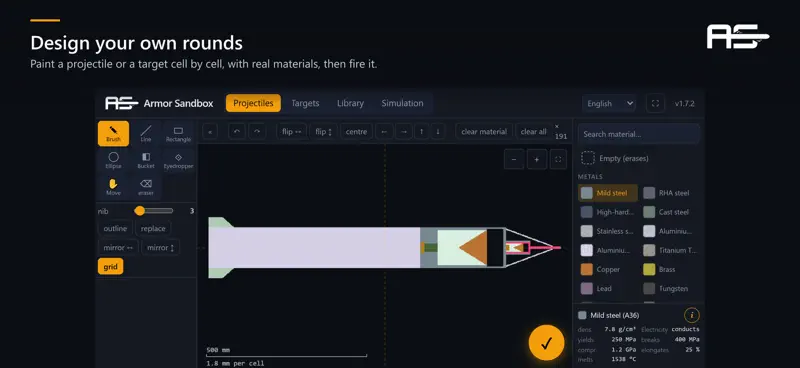Viewport: 800px width, 368px height.
Task: Zoom in canvas with plus button
Action: (536, 159)
